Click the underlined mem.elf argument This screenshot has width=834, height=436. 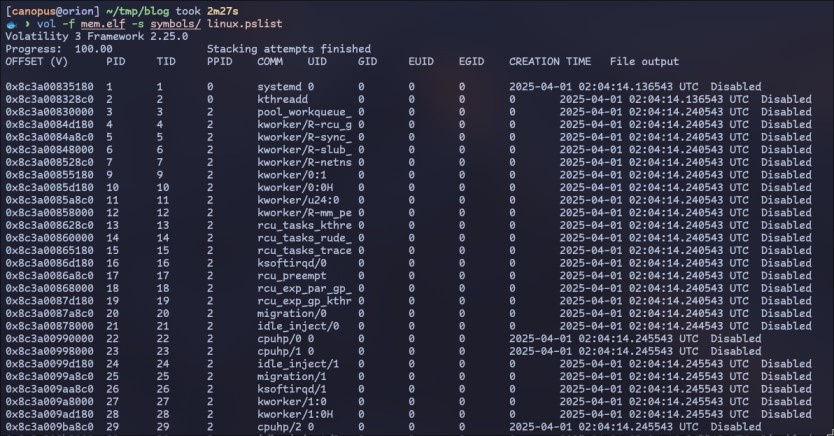(103, 24)
